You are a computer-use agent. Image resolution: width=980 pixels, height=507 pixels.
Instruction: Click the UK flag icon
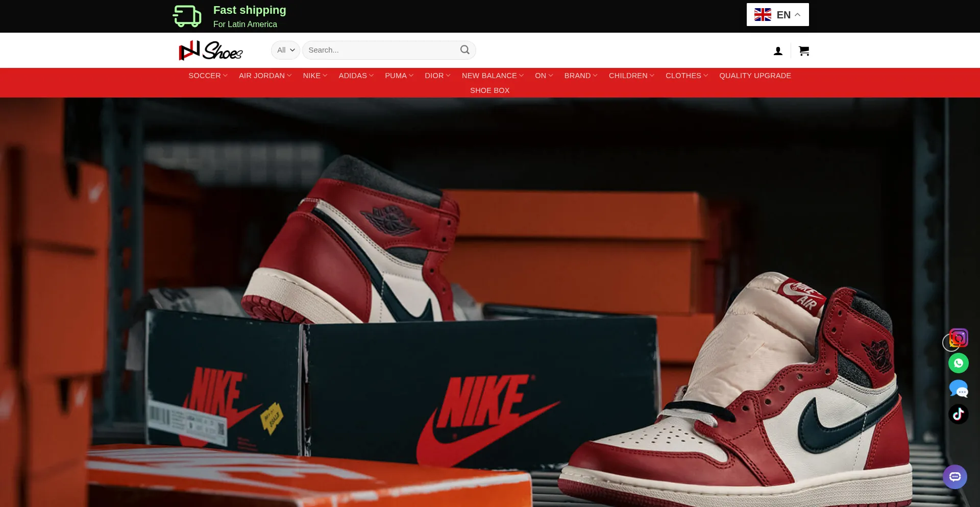click(x=763, y=15)
